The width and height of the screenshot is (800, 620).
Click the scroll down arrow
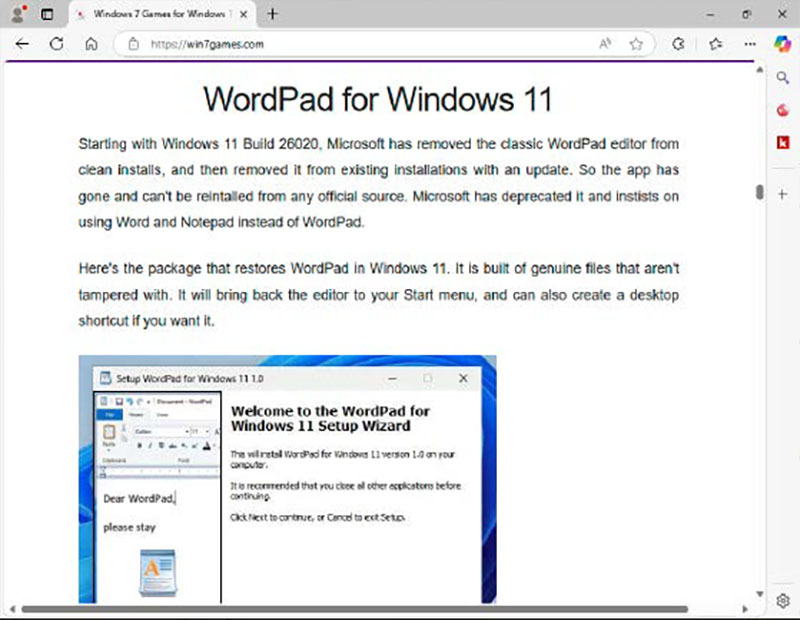tap(760, 594)
